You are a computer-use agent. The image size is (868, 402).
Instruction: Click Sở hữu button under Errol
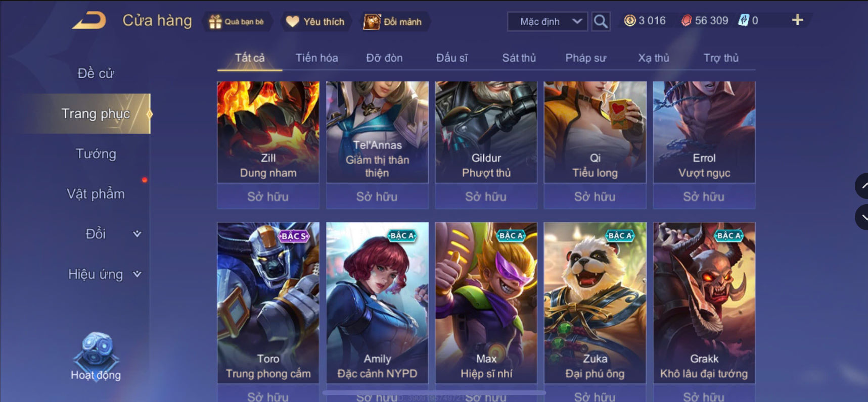click(704, 196)
